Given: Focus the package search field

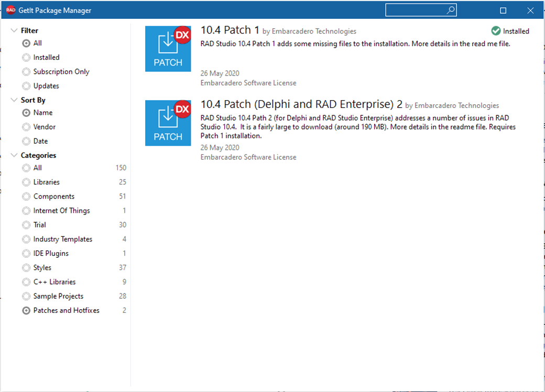Looking at the screenshot, I should 421,10.
